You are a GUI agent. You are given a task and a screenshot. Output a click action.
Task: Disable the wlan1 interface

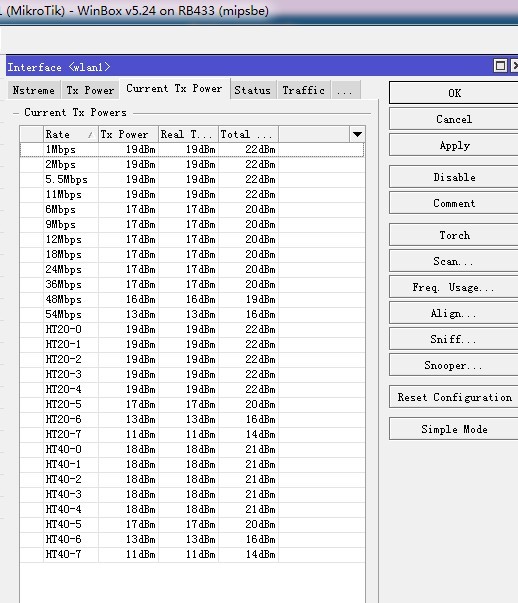click(x=454, y=177)
